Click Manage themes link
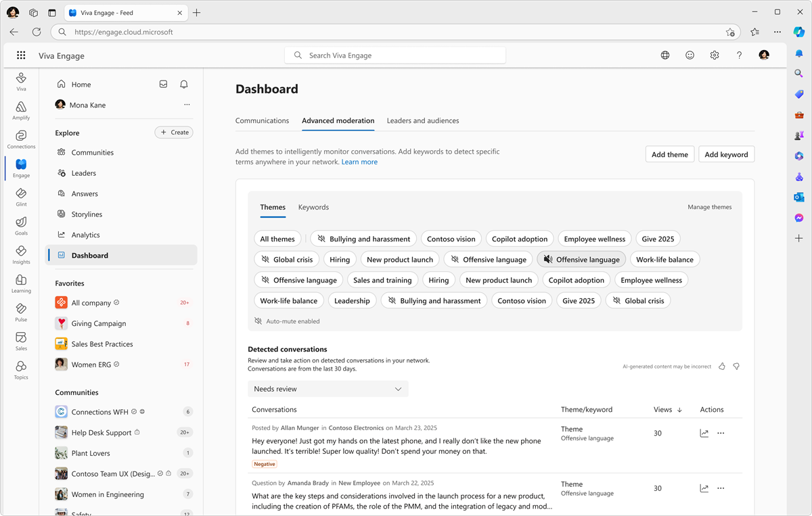The height and width of the screenshot is (516, 812). coord(710,207)
